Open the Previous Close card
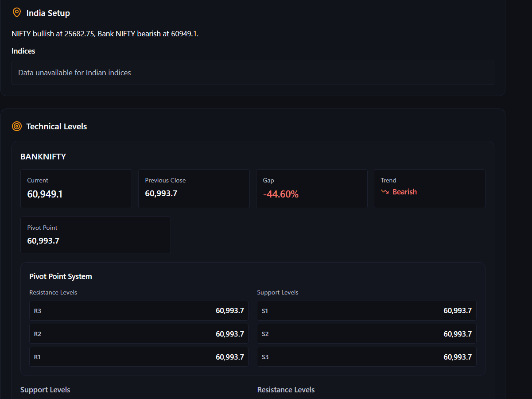This screenshot has width=532, height=399. (x=194, y=188)
